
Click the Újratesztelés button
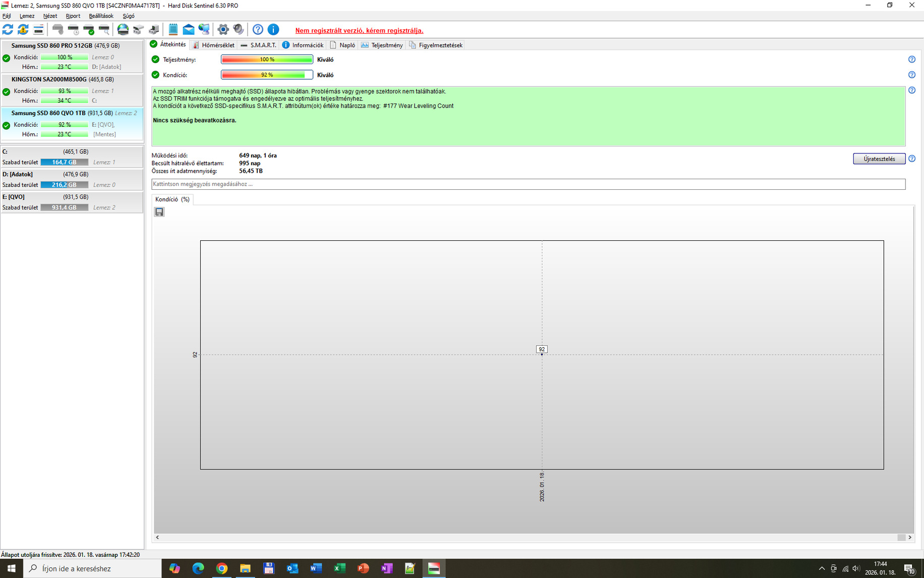click(879, 159)
